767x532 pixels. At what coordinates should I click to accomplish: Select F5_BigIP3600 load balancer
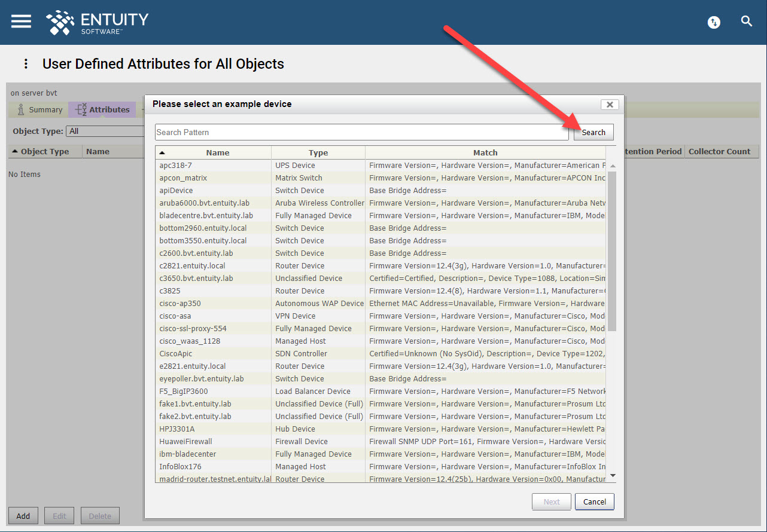coord(381,392)
